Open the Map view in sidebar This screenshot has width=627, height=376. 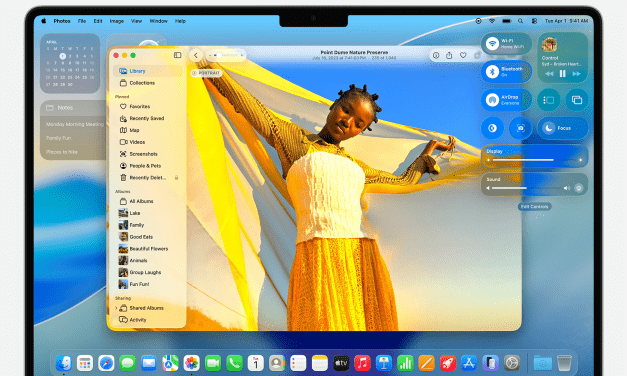click(130, 130)
